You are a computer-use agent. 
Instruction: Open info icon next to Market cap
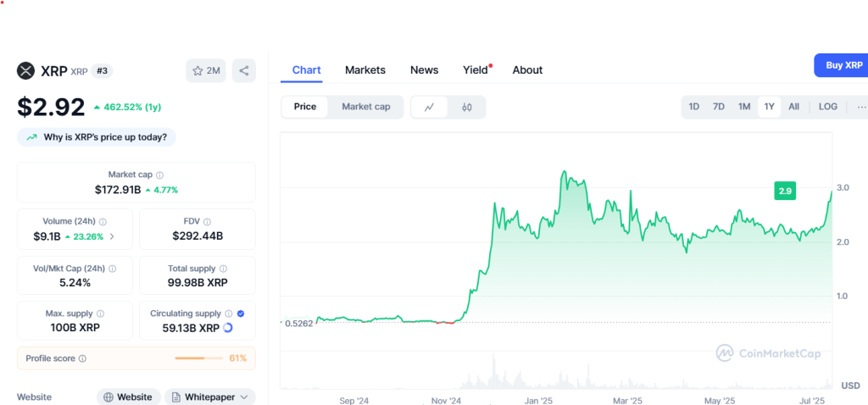[x=160, y=175]
